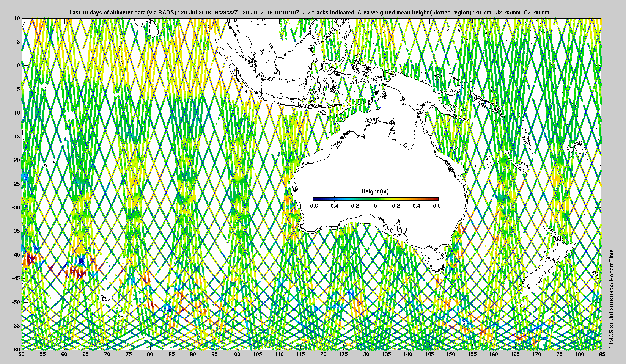
Task: Click the vertical 'IMOS 31-Jul-2016 09:55 Hobart Time' stamp
Action: coord(611,297)
